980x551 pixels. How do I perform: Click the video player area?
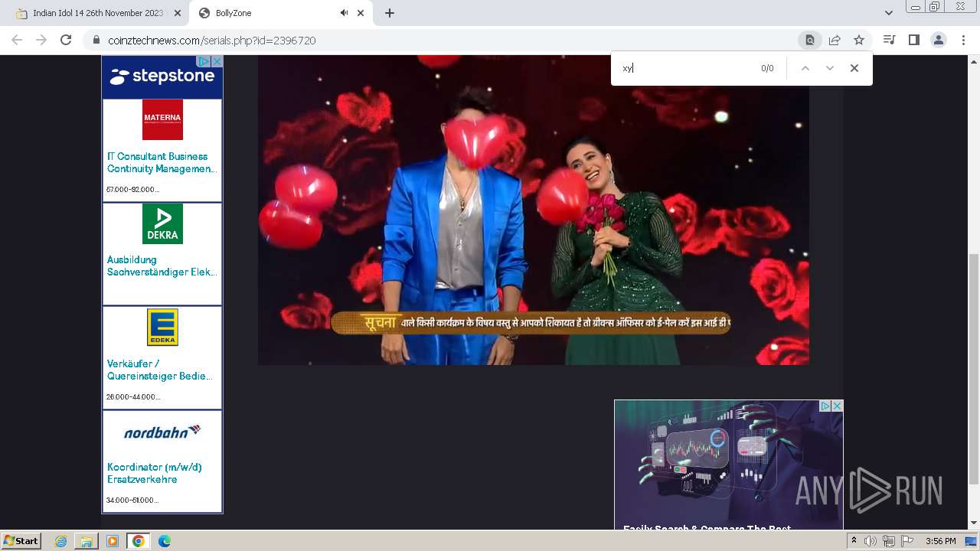click(x=534, y=210)
